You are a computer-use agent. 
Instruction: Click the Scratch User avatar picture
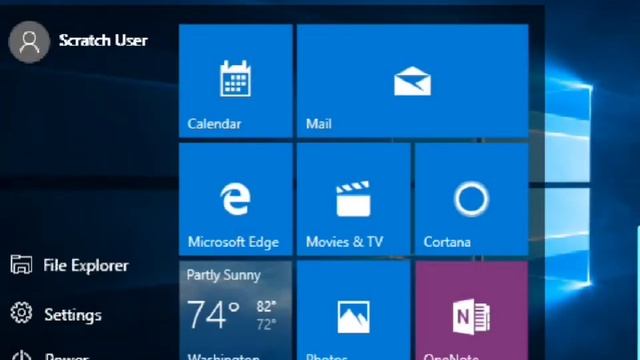[x=29, y=42]
